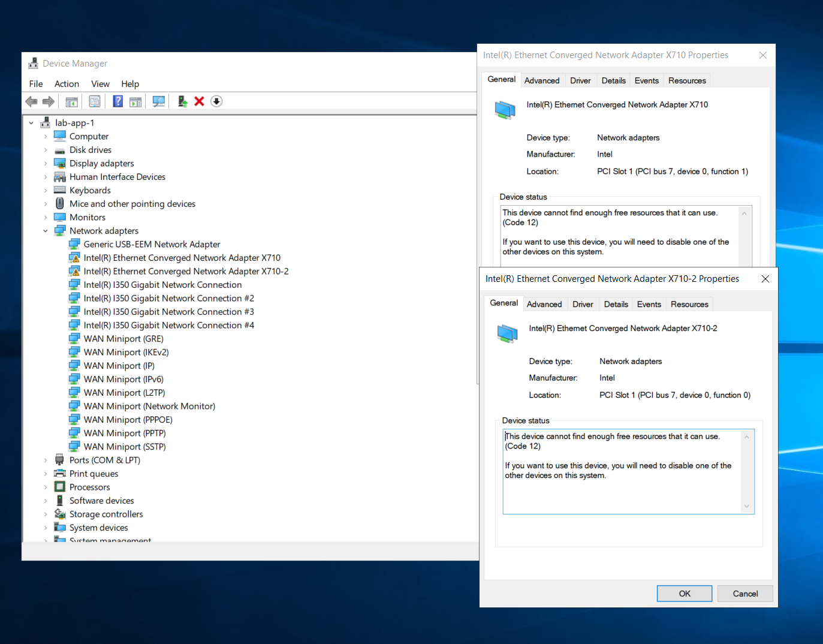Screen dimensions: 823x644
Task: Toggle Show/Hide Console Tree toolbar icon
Action: (x=72, y=101)
